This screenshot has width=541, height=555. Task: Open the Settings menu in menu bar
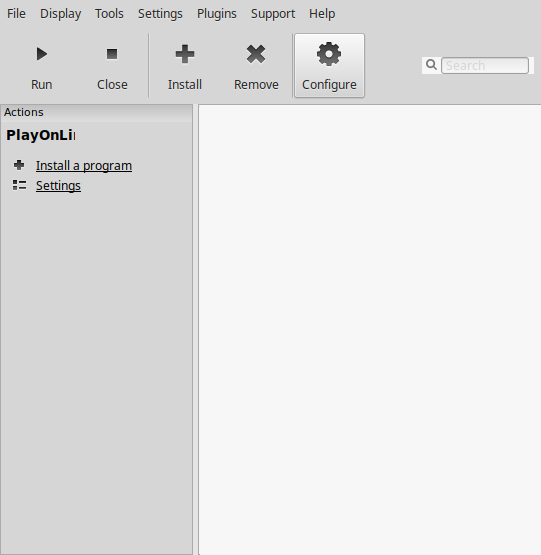(160, 14)
